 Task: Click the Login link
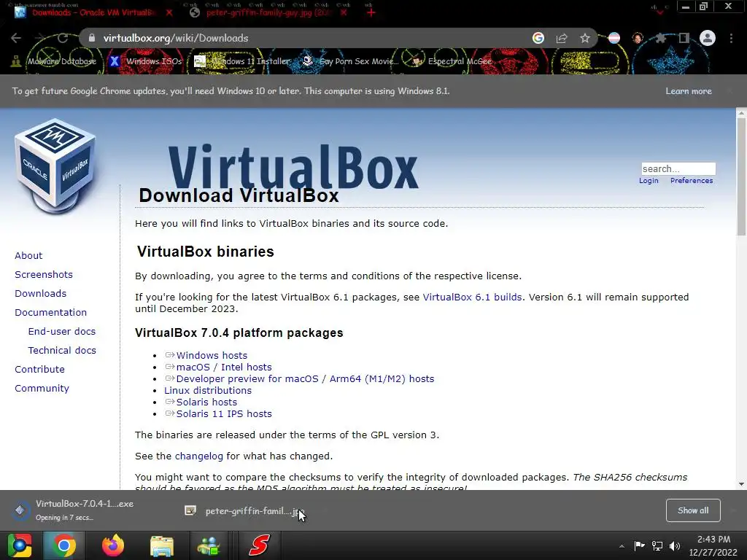point(649,181)
